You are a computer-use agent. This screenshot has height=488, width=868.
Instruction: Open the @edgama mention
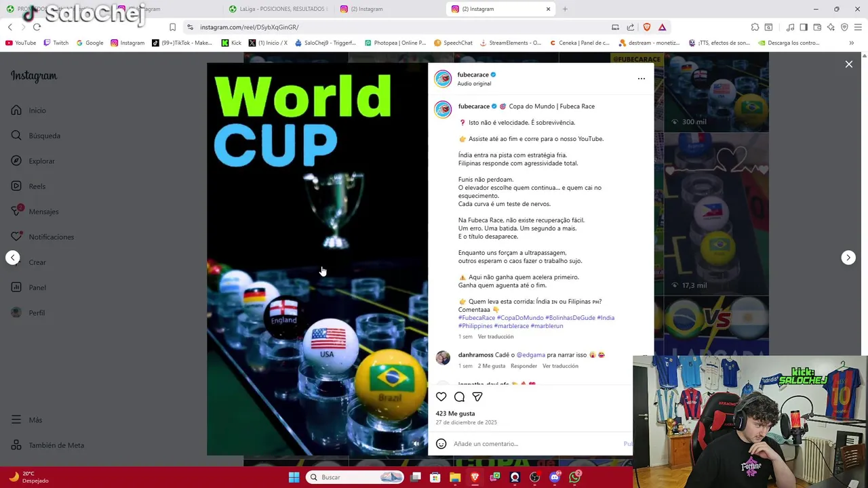(531, 355)
